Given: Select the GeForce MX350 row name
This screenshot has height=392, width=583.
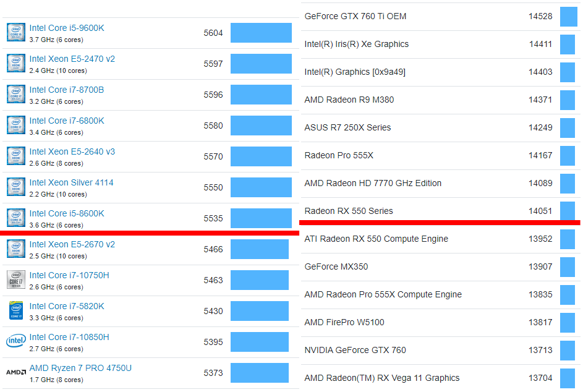Looking at the screenshot, I should click(x=336, y=266).
